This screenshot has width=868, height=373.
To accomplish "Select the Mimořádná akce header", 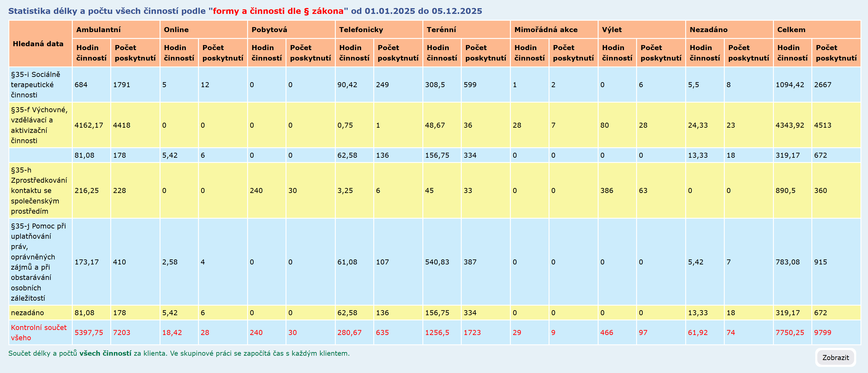I will pyautogui.click(x=546, y=30).
